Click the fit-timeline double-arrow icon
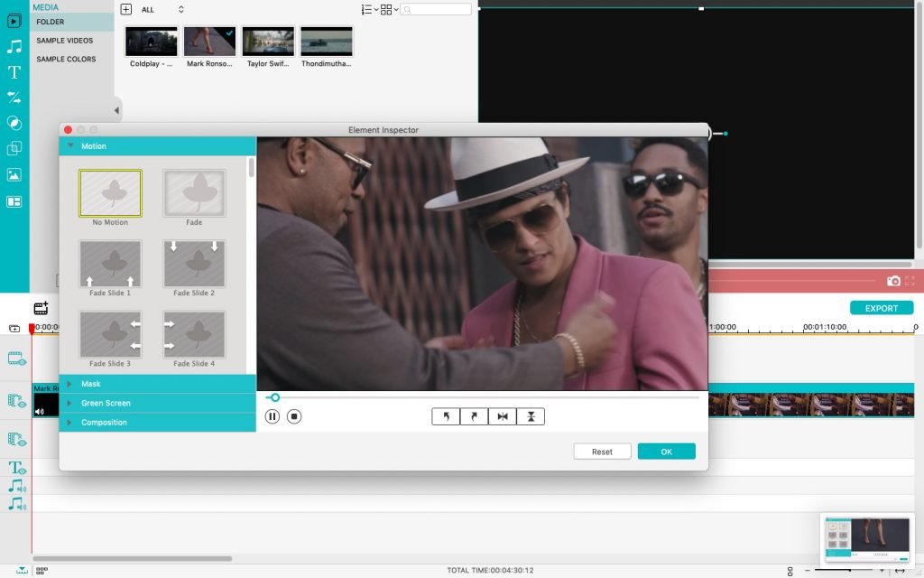 click(900, 571)
